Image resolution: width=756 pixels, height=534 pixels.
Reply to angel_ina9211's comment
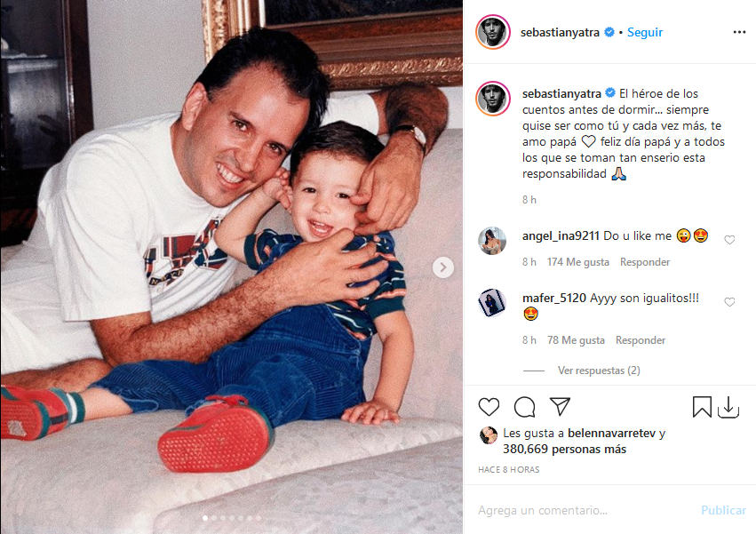point(645,262)
